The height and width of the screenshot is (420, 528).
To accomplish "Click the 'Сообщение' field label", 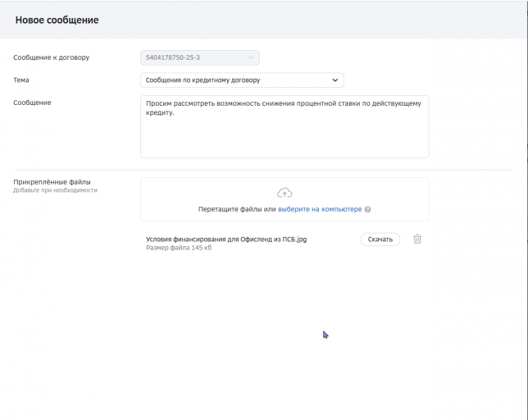I will (x=32, y=103).
